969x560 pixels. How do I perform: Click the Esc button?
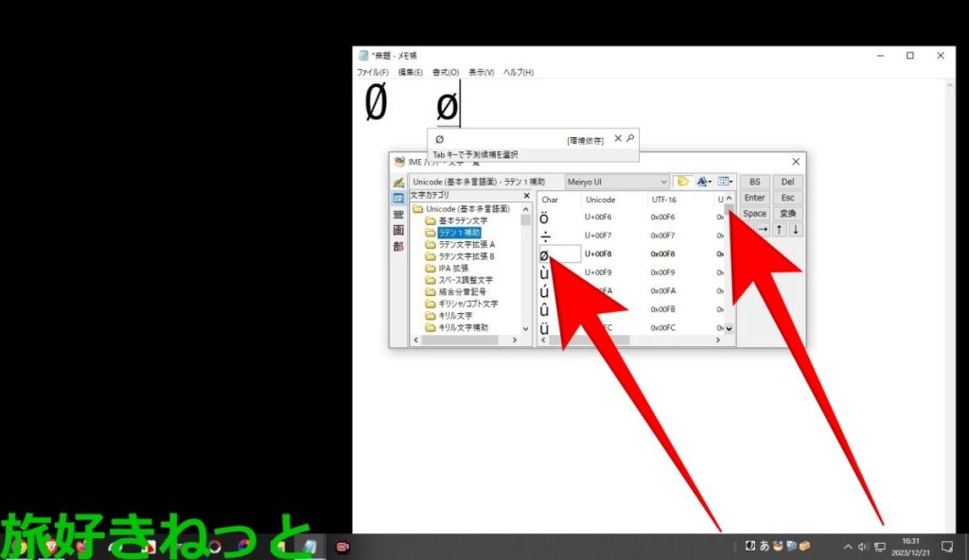pyautogui.click(x=787, y=198)
